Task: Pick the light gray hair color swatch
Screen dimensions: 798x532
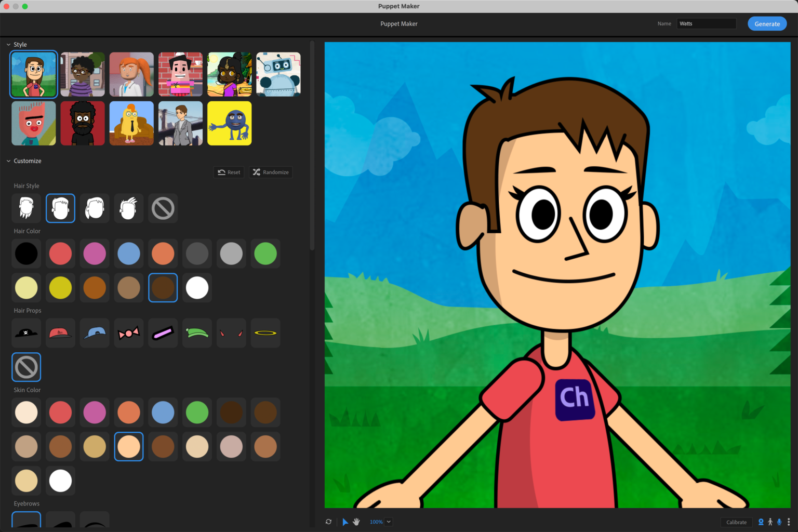Action: [231, 254]
